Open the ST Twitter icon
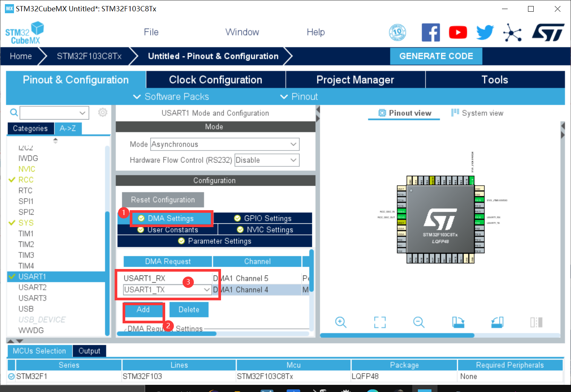This screenshot has height=392, width=571. click(x=485, y=32)
